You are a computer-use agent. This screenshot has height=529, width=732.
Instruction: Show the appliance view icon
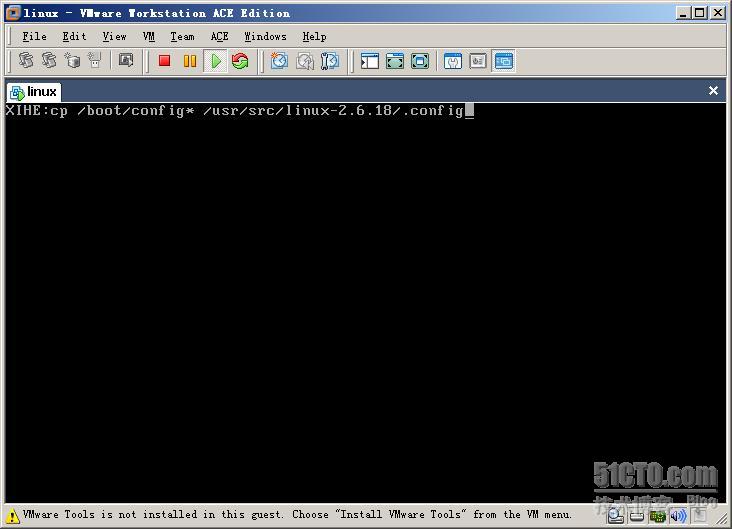coord(478,61)
